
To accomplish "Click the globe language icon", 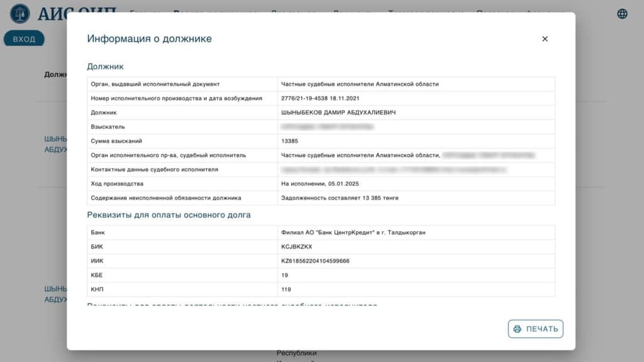I will (x=622, y=14).
